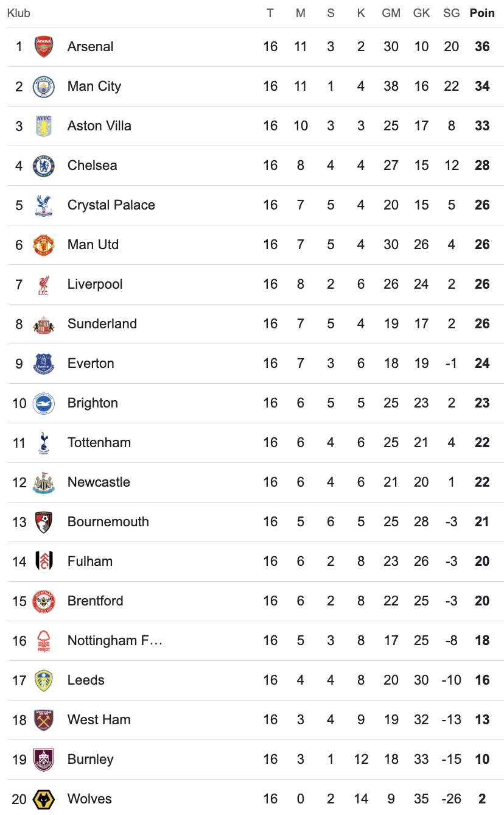Select the Tottenham crest icon
Image resolution: width=504 pixels, height=815 pixels.
tap(44, 443)
